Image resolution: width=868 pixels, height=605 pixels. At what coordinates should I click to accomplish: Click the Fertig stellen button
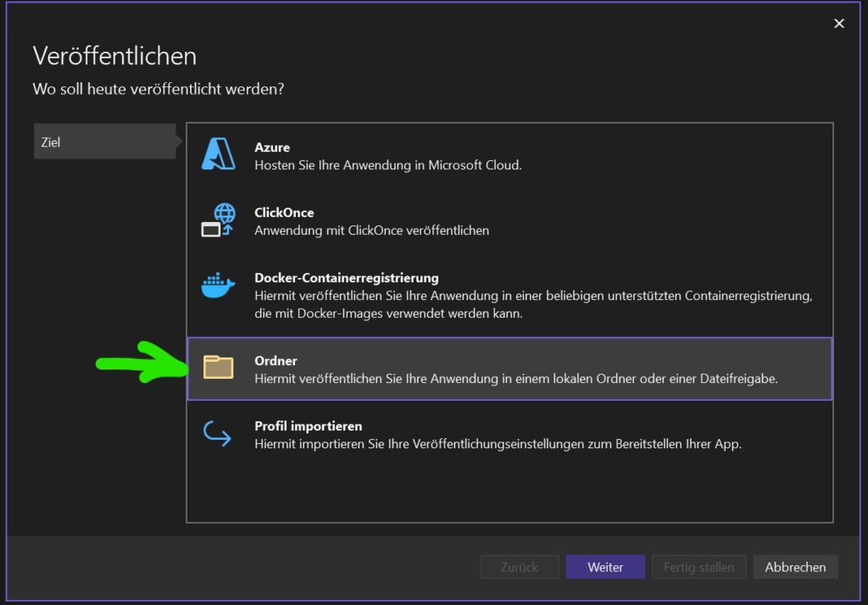click(698, 567)
